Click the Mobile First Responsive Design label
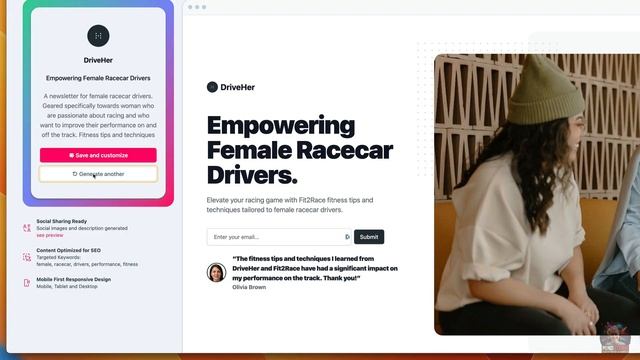Screen dimensions: 640x360 [73, 280]
